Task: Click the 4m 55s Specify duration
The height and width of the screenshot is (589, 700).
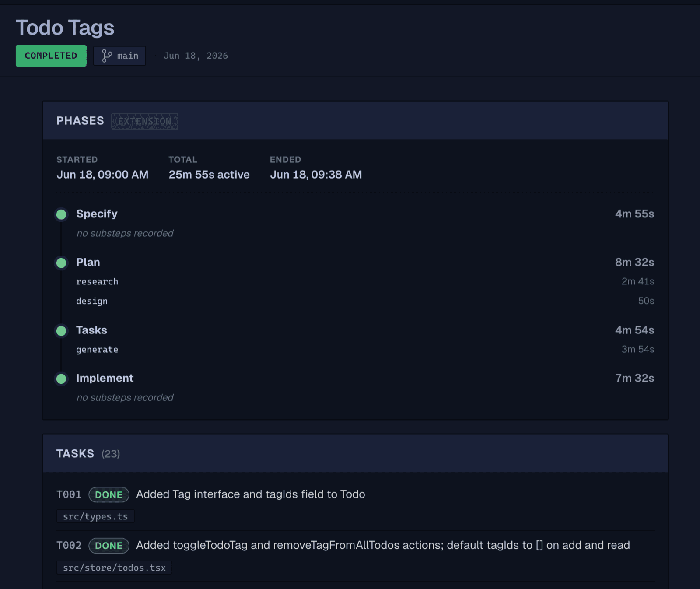Action: (634, 214)
